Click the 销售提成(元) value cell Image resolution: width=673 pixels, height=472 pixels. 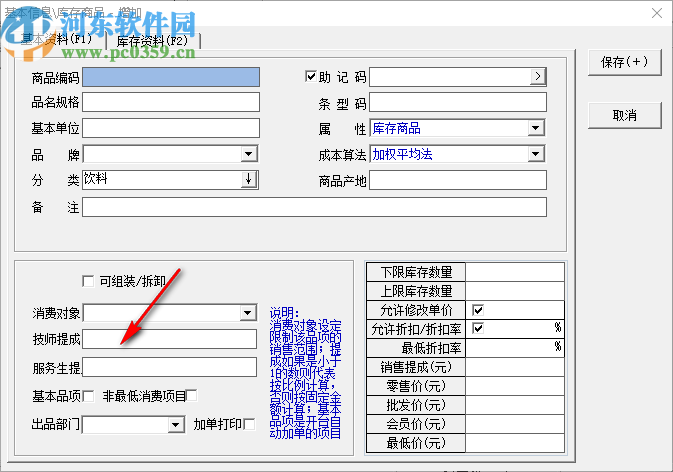click(515, 367)
